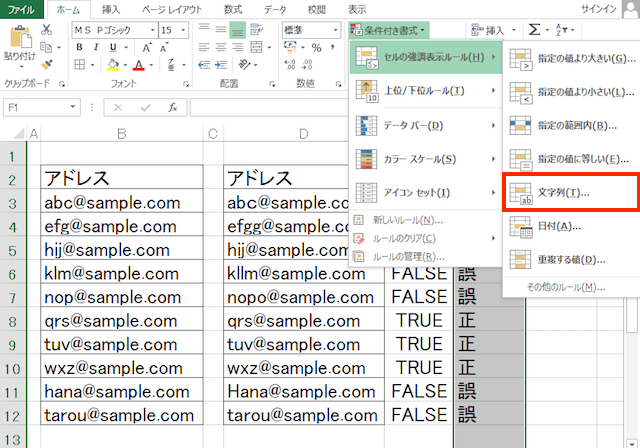Click the Copy icon
The height and width of the screenshot is (448, 640).
pyautogui.click(x=46, y=47)
